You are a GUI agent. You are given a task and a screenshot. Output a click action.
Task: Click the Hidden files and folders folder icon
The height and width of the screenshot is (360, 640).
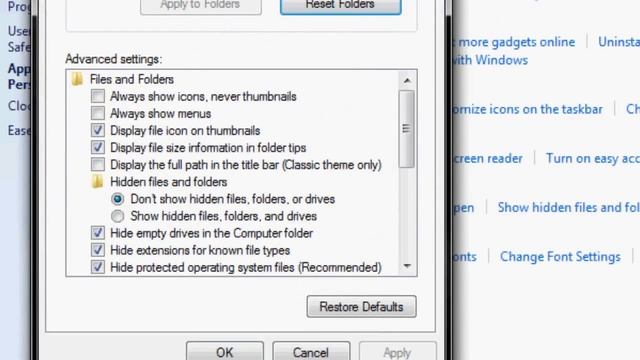click(x=97, y=182)
